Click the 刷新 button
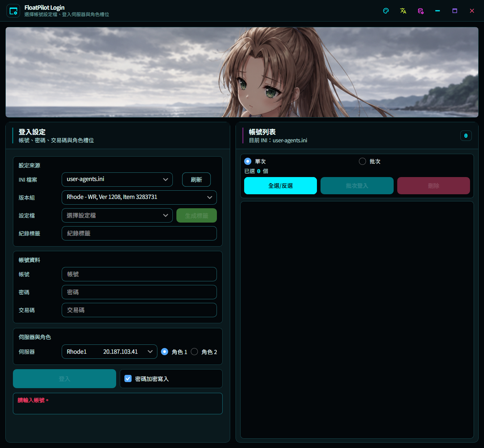 [196, 180]
